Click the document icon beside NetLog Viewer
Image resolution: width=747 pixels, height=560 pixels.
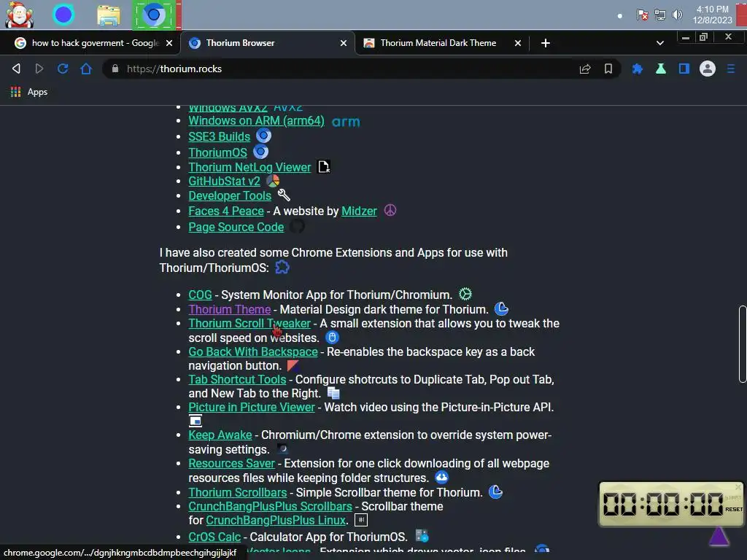(324, 167)
